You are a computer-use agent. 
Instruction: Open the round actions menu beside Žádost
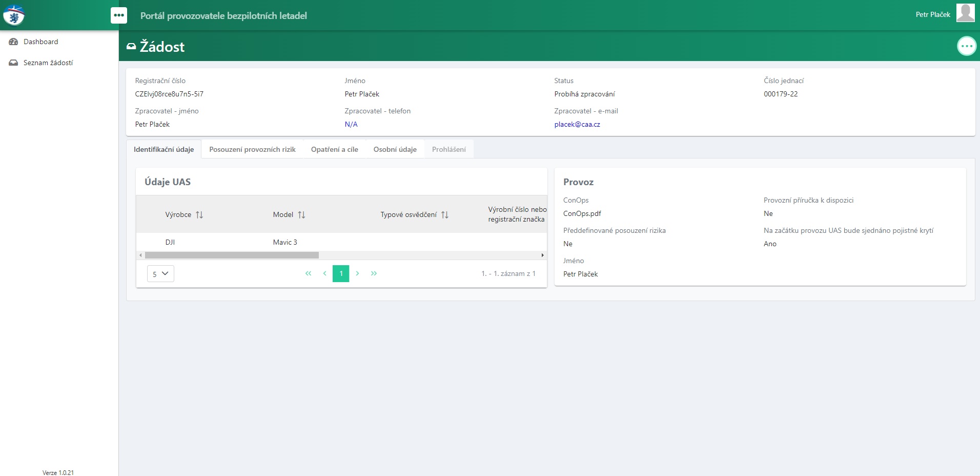click(x=967, y=46)
